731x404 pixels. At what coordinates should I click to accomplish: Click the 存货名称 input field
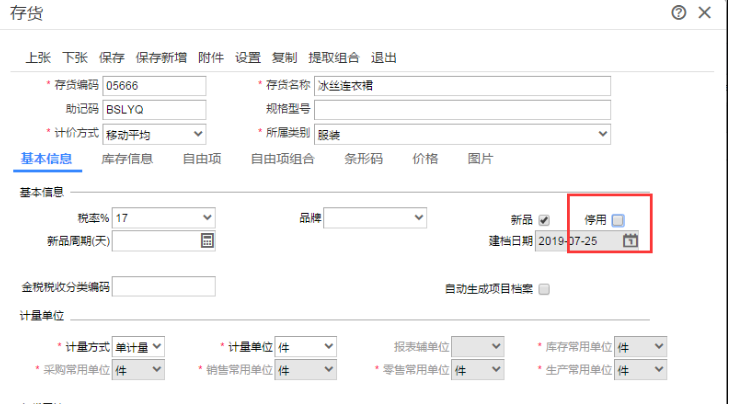pyautogui.click(x=461, y=86)
